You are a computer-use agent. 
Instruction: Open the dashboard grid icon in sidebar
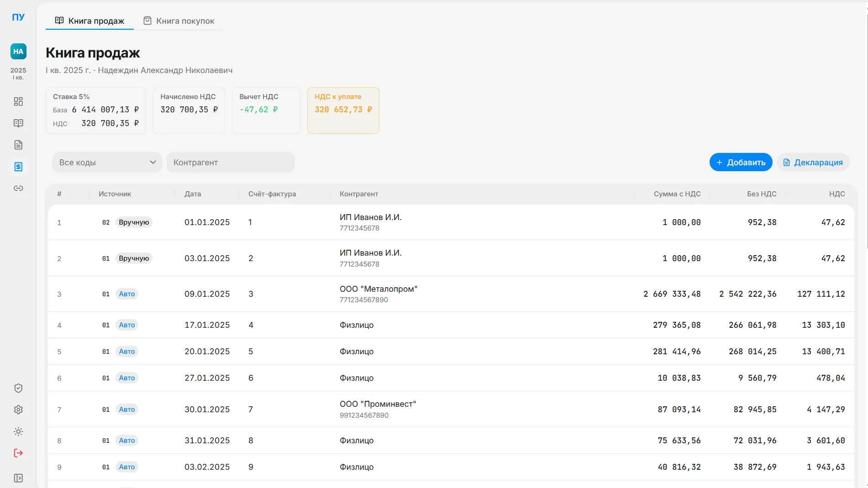(x=18, y=101)
